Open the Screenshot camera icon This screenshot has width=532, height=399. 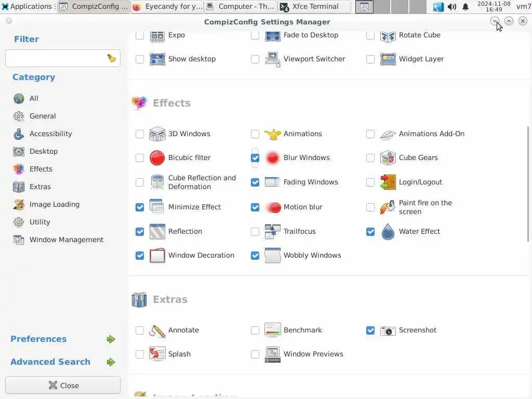388,330
